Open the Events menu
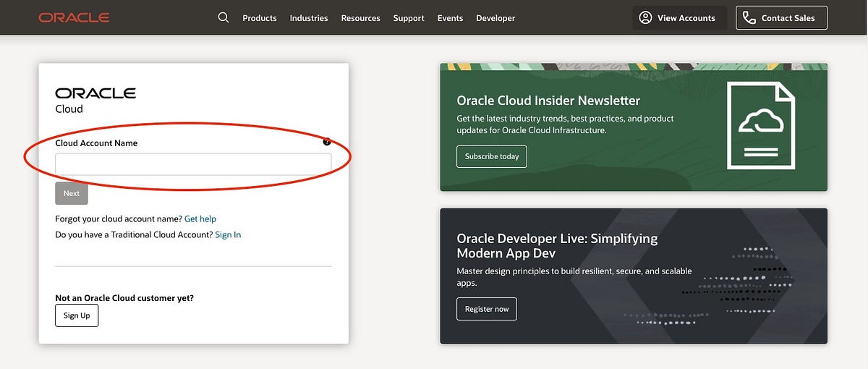This screenshot has height=369, width=868. [x=450, y=18]
